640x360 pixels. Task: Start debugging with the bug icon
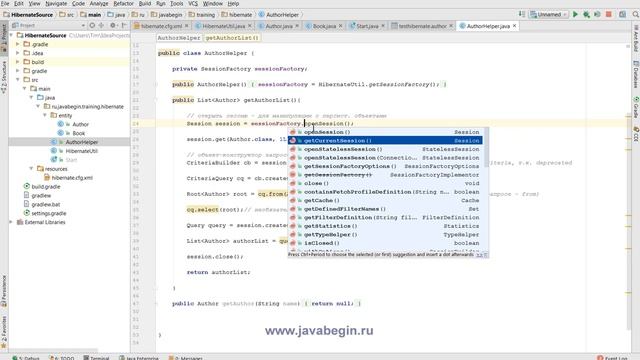pos(587,14)
